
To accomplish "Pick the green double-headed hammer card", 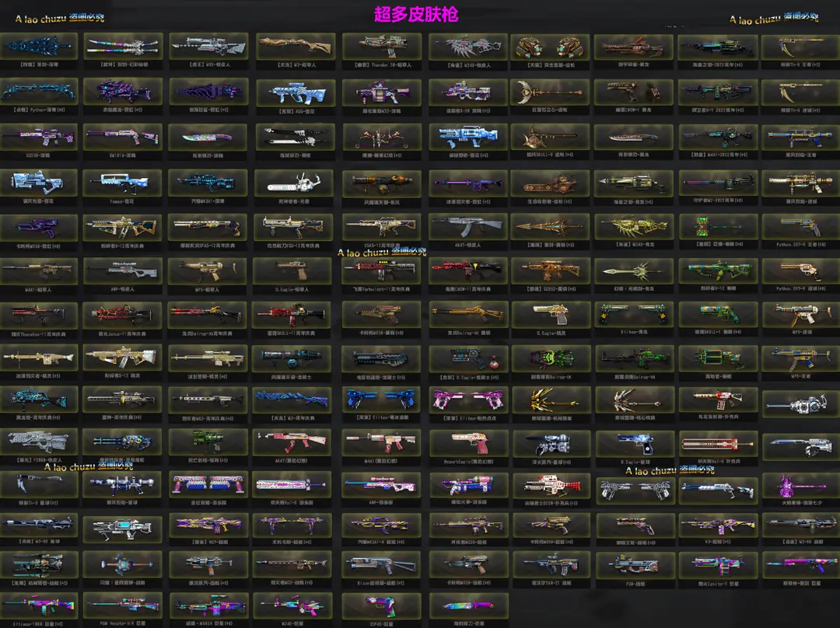I will [x=719, y=227].
